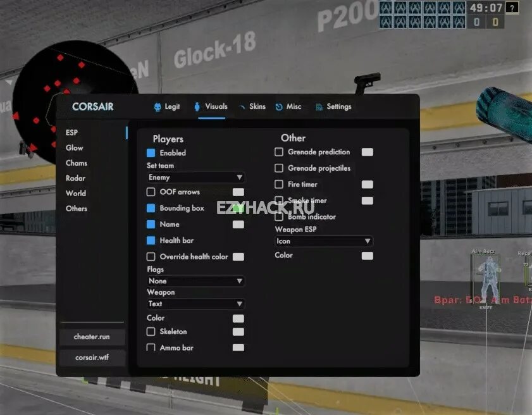532x415 pixels.
Task: Open the Players weapon Color swatch
Action: tap(238, 318)
